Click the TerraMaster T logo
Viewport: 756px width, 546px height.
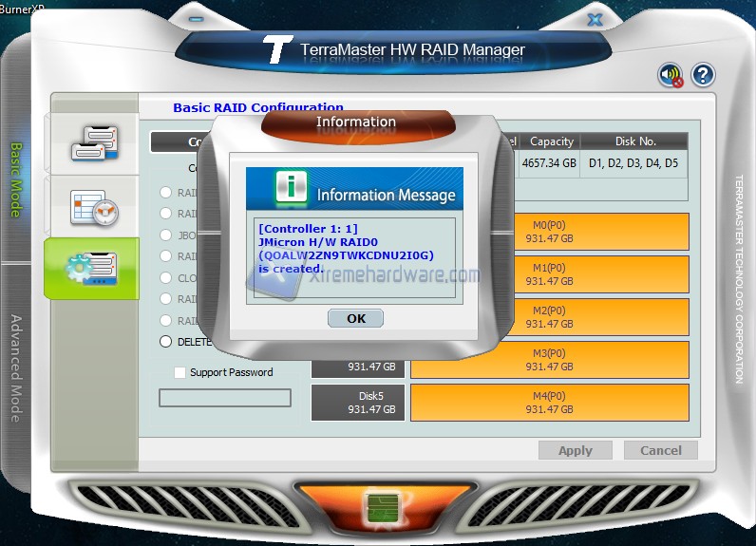pos(276,50)
